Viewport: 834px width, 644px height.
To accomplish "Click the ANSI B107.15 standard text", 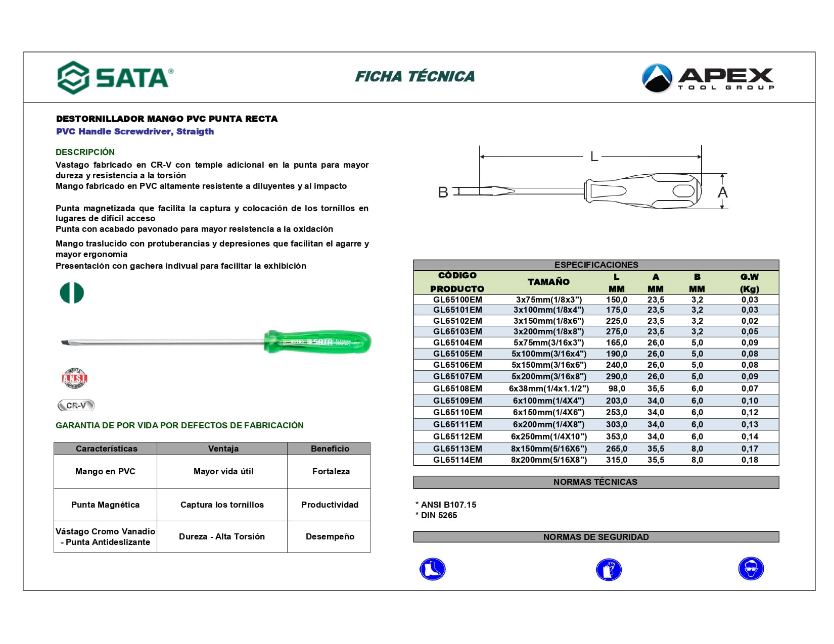I will pyautogui.click(x=446, y=505).
